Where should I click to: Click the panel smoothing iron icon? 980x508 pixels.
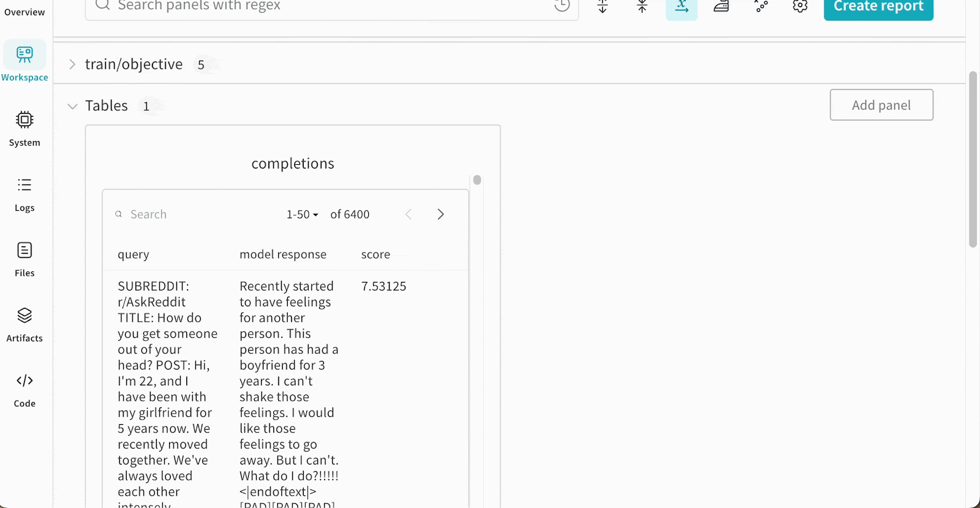coord(721,6)
